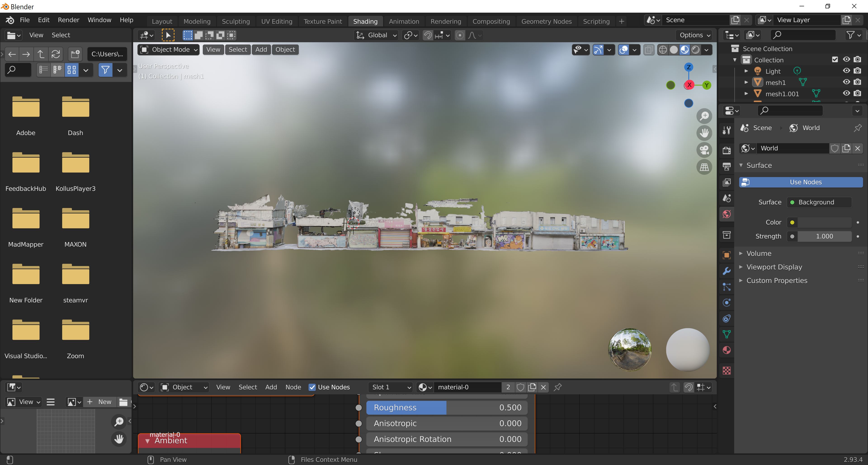Toggle fake user shield for World datablock

(x=835, y=149)
